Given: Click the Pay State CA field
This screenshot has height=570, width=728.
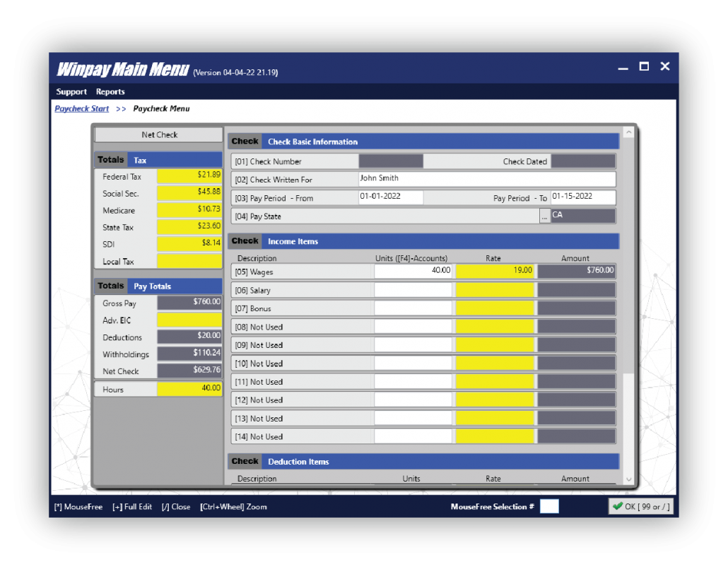Looking at the screenshot, I should [x=583, y=216].
